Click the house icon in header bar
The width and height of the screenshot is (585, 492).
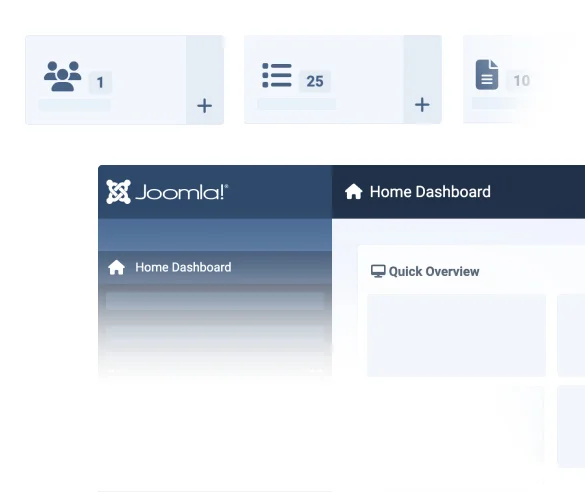coord(353,192)
